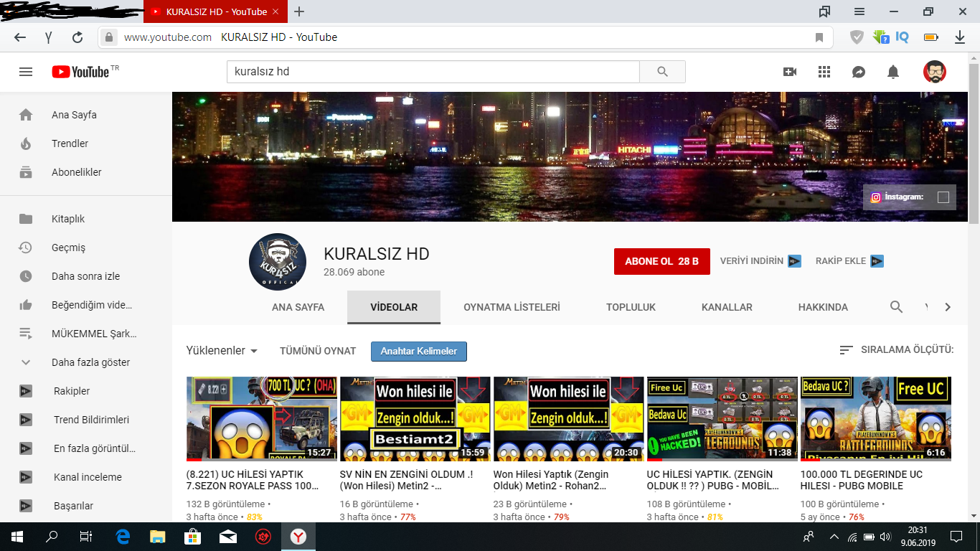The width and height of the screenshot is (980, 551).
Task: Open the YouTube apps grid icon
Action: coord(824,72)
